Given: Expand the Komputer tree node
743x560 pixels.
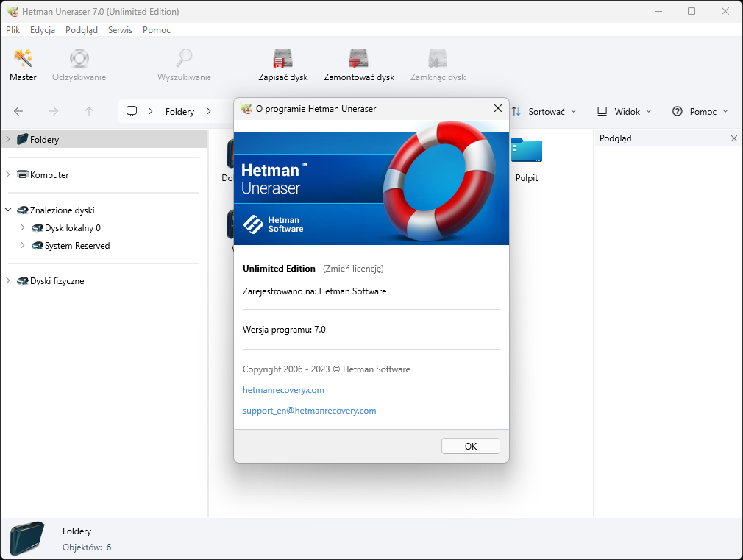Looking at the screenshot, I should [8, 174].
